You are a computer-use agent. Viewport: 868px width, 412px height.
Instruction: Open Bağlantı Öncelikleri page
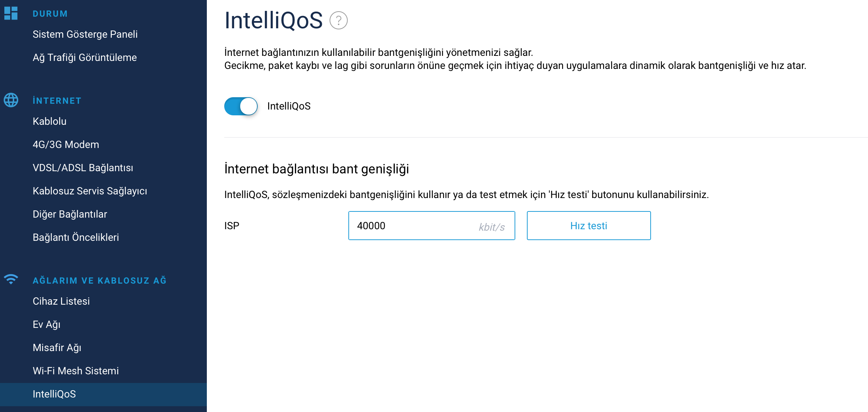76,238
